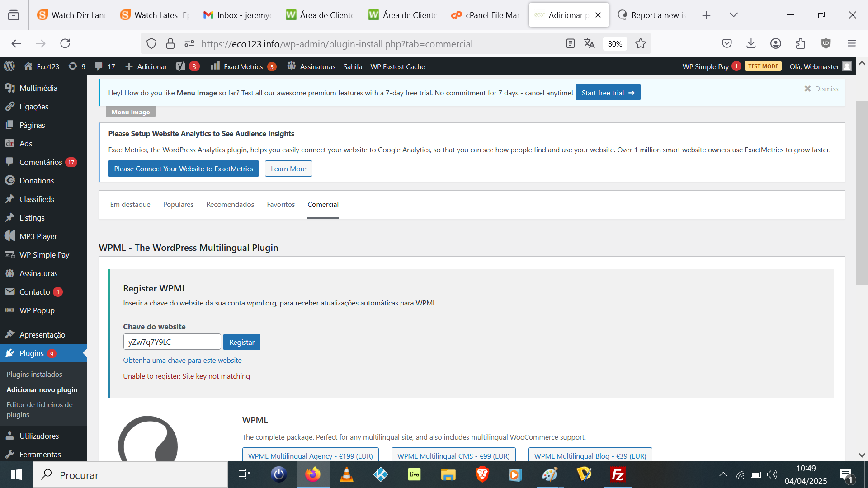Open File Explorer from the taskbar
This screenshot has height=488, width=868.
448,474
